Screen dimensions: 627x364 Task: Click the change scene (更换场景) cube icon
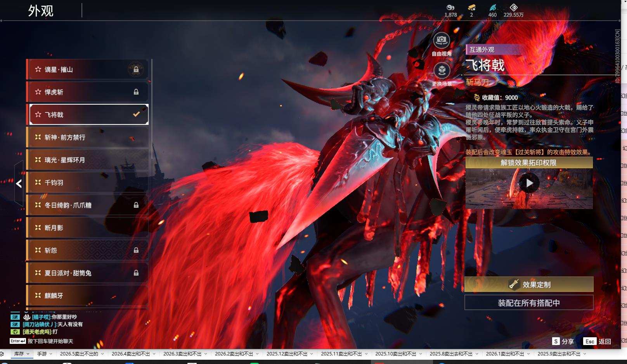tap(442, 70)
